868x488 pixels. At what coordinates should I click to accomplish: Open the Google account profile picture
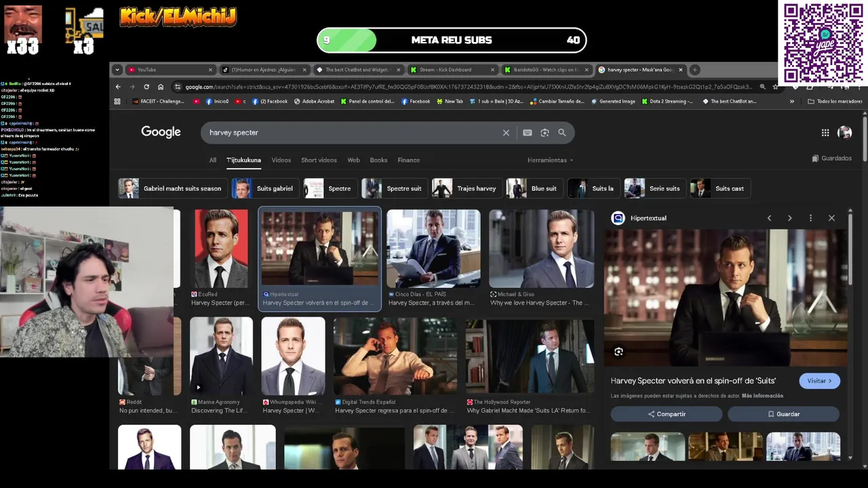coord(844,133)
